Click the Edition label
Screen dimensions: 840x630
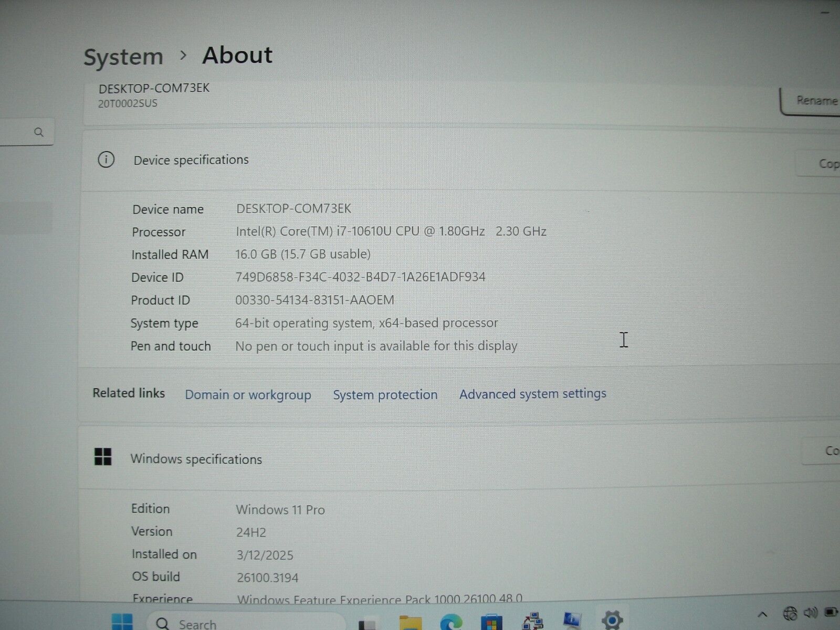(x=150, y=509)
